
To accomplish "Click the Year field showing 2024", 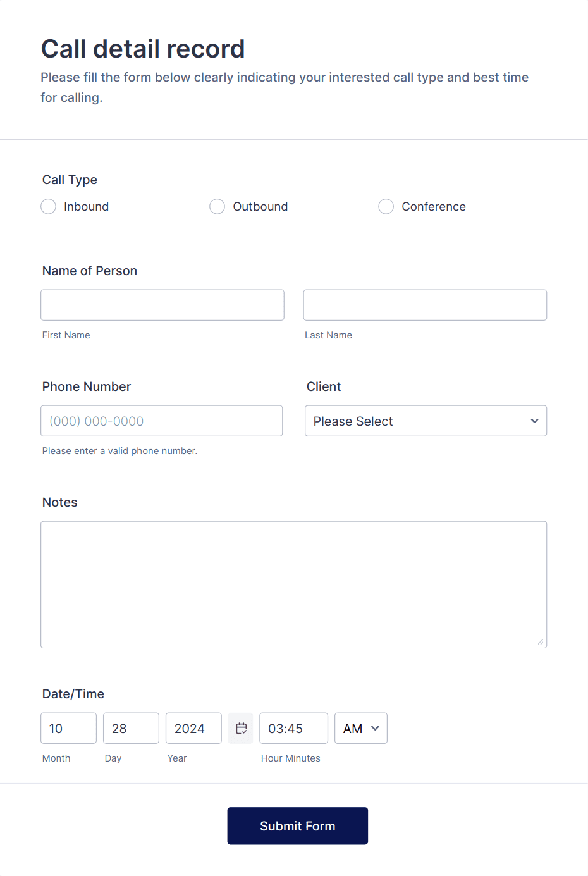I will (193, 728).
